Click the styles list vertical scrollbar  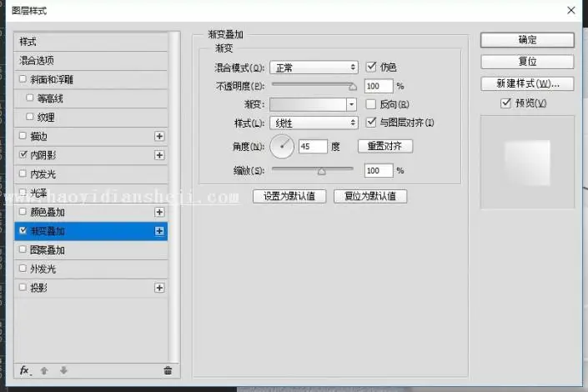pos(174,197)
